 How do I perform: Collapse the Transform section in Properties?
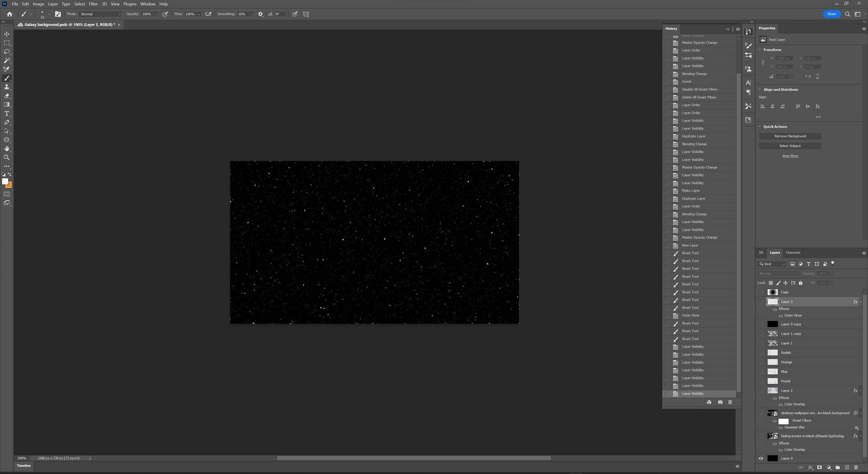click(760, 50)
